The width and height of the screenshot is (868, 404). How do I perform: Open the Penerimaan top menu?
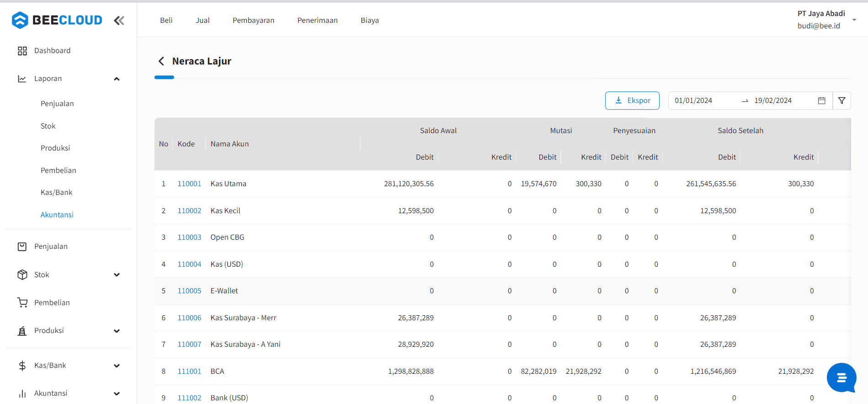tap(318, 20)
